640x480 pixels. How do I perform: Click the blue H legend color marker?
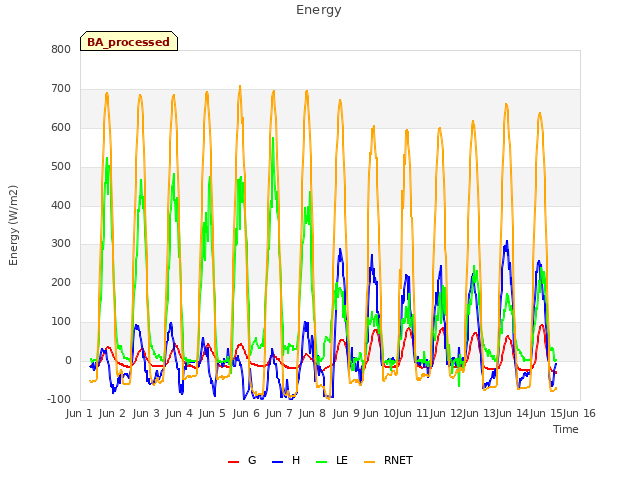(x=277, y=462)
